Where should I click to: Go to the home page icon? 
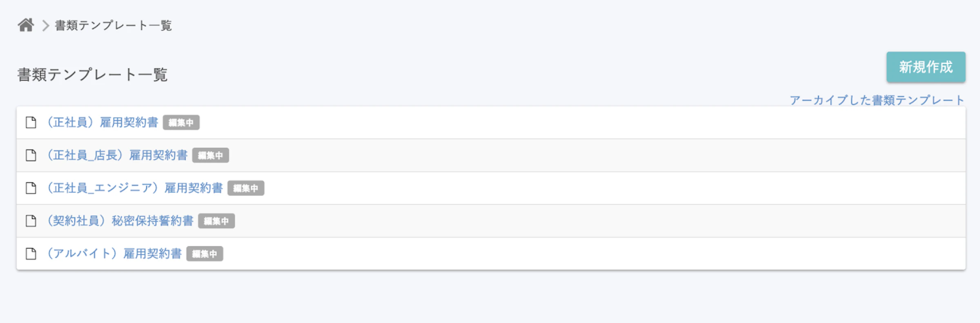tap(26, 25)
